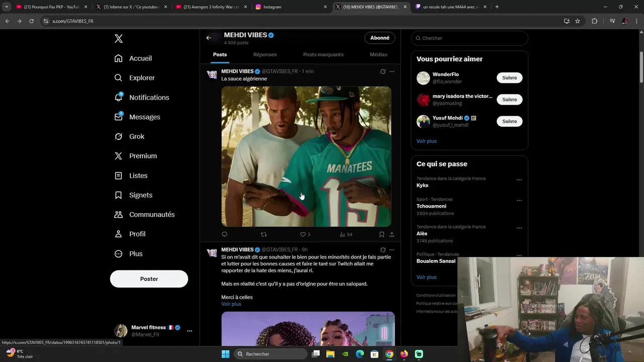The image size is (644, 362).
Task: Bookmark this page star icon
Action: (578, 21)
